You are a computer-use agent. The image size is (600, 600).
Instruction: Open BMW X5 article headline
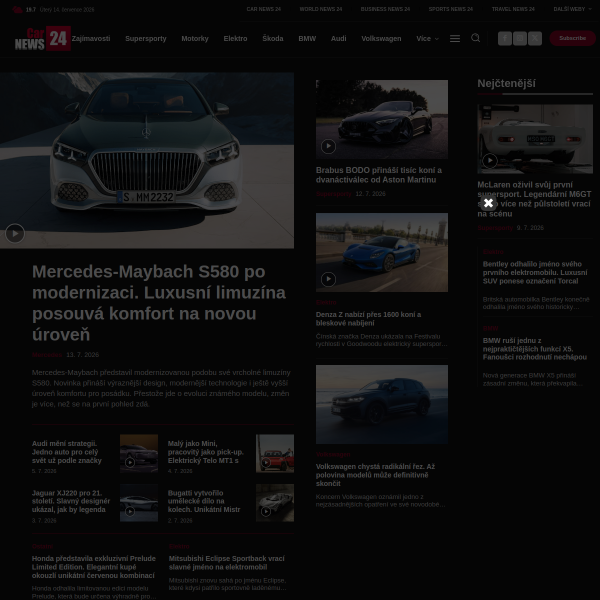(535, 349)
